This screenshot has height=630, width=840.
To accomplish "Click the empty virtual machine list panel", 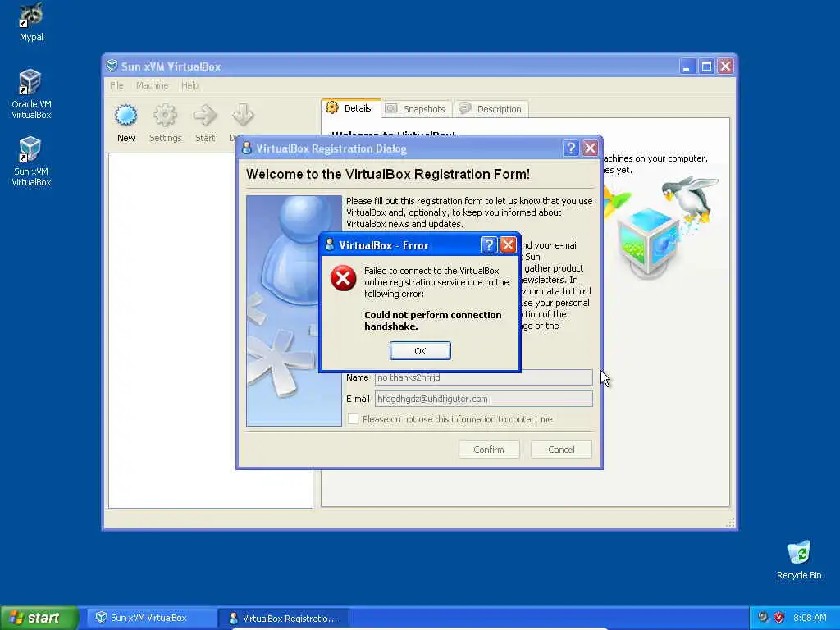I will click(x=211, y=331).
